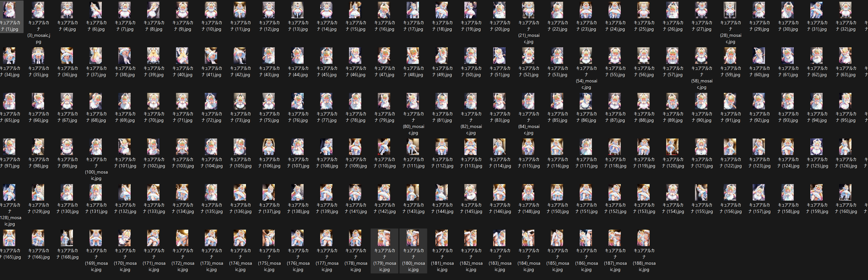Select thumbnail of キュアアルカナ (103).jpg

coord(182,147)
